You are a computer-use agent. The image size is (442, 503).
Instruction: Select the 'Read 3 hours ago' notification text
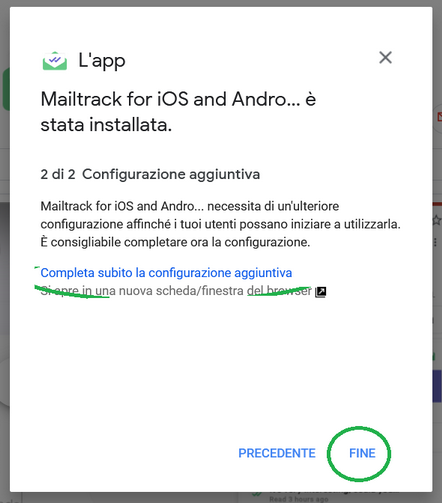(299, 499)
